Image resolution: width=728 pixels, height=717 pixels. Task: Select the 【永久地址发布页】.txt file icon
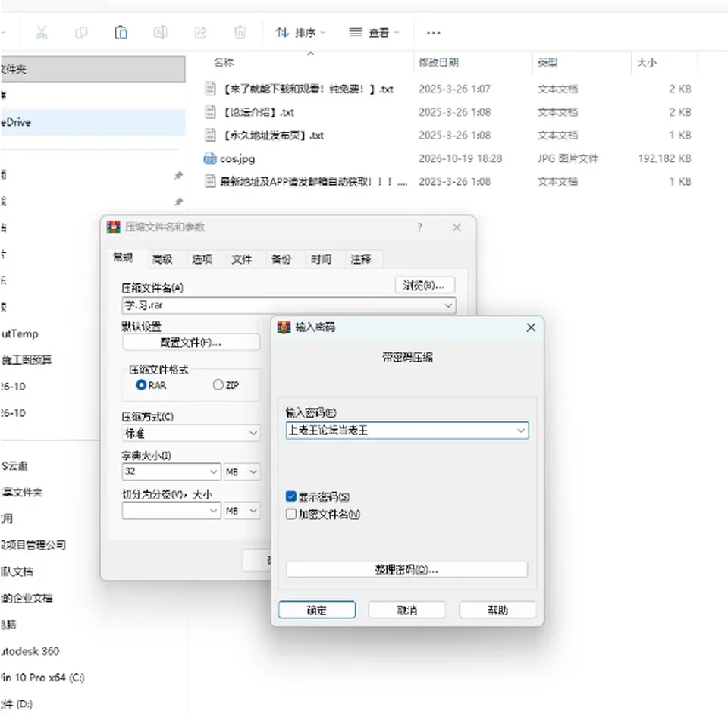pos(210,135)
